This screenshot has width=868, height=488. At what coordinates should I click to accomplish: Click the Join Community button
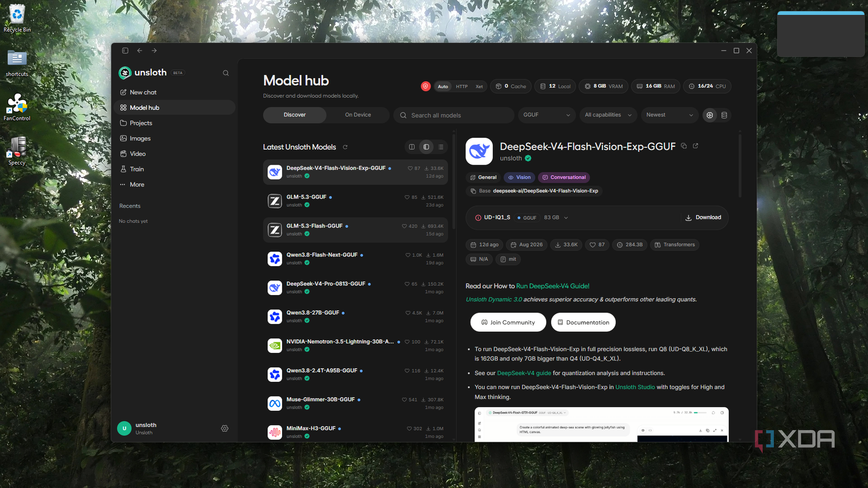[x=508, y=322]
